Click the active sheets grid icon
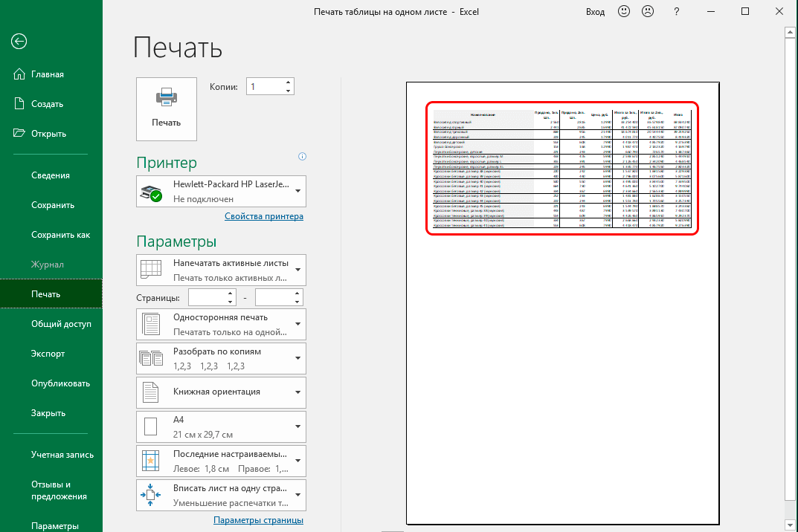Image resolution: width=798 pixels, height=532 pixels. (x=151, y=270)
